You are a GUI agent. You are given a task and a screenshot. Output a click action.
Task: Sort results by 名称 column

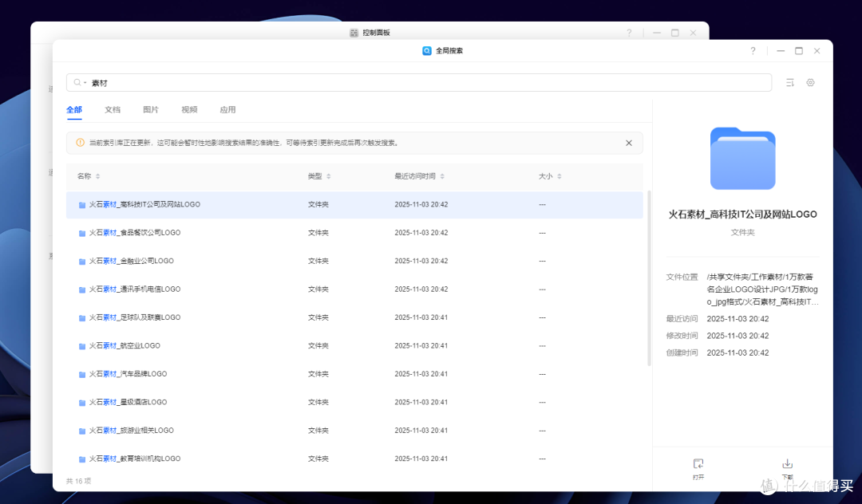89,176
